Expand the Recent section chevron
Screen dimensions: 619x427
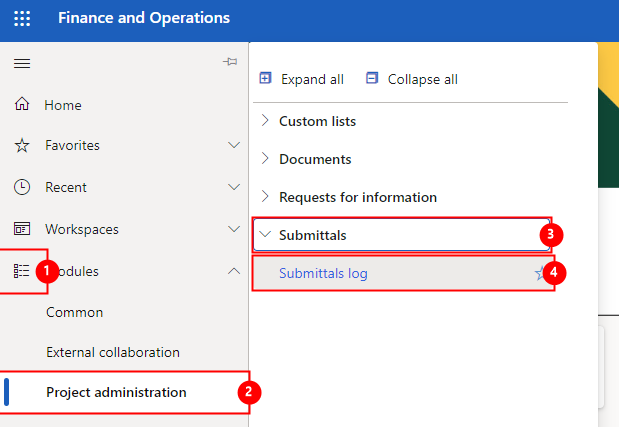tap(234, 187)
